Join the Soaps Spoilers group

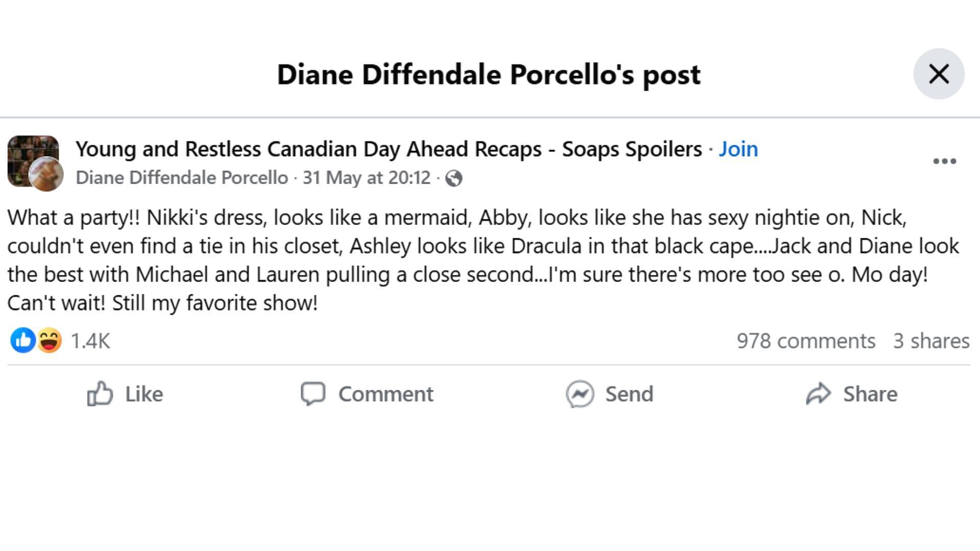pos(738,149)
